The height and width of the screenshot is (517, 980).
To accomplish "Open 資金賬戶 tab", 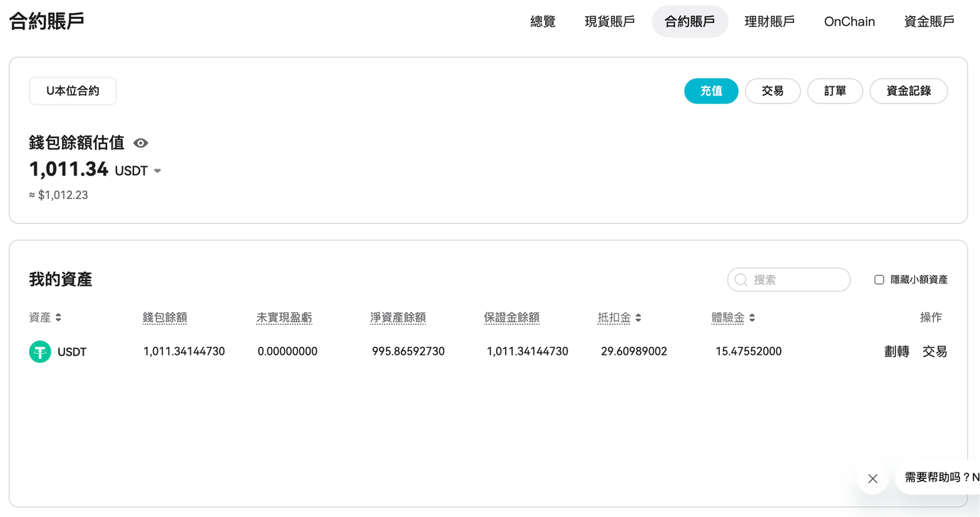I will pos(929,21).
